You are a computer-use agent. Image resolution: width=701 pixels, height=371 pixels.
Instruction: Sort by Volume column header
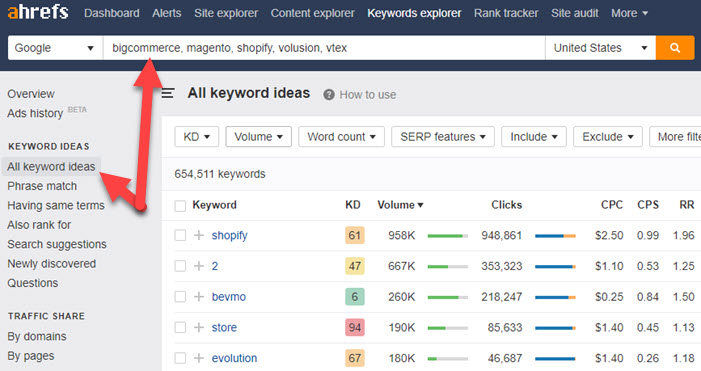click(x=400, y=205)
